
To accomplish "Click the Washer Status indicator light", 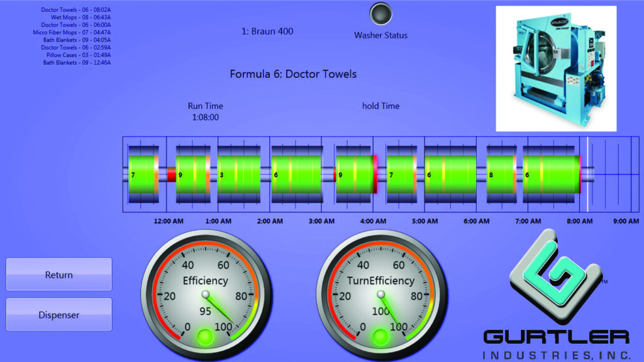I will [x=380, y=14].
